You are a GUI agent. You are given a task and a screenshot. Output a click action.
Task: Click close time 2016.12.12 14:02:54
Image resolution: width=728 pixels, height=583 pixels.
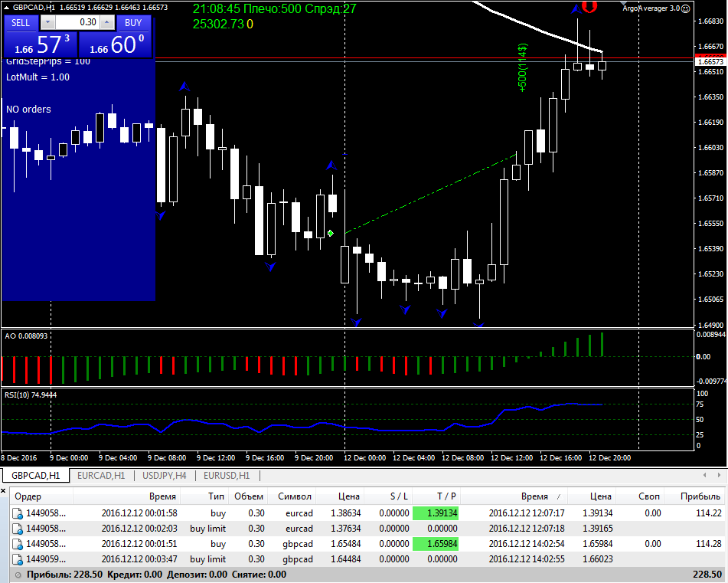pos(527,543)
